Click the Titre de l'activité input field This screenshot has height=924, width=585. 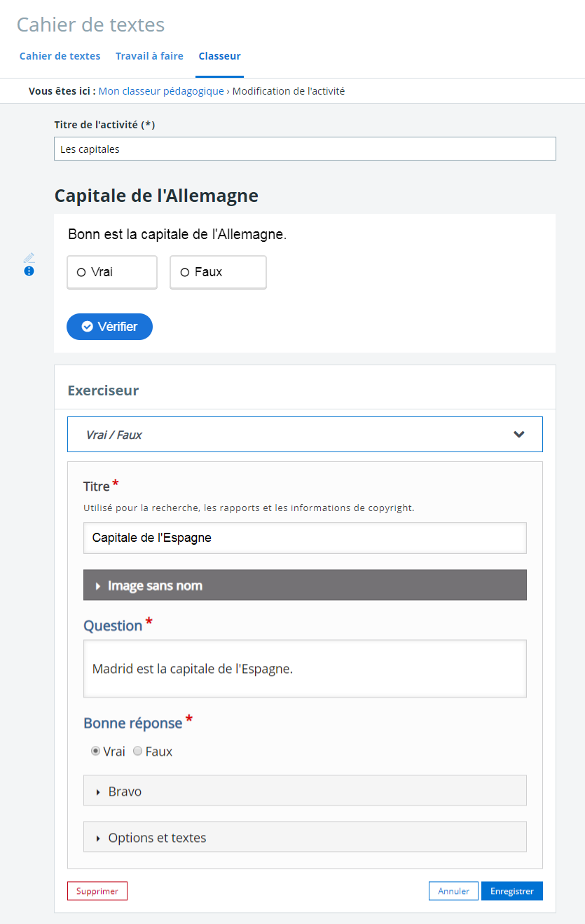point(305,149)
